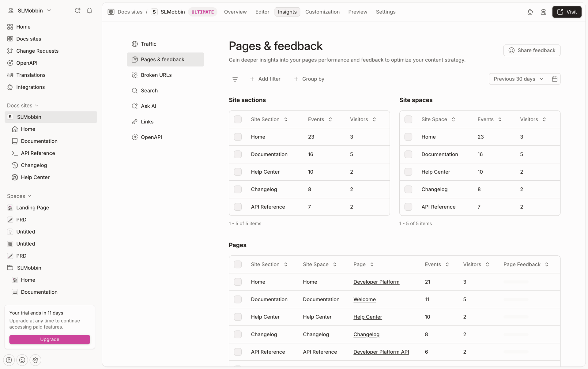The width and height of the screenshot is (588, 369).
Task: Sort Site sections by Events
Action: coord(320,119)
